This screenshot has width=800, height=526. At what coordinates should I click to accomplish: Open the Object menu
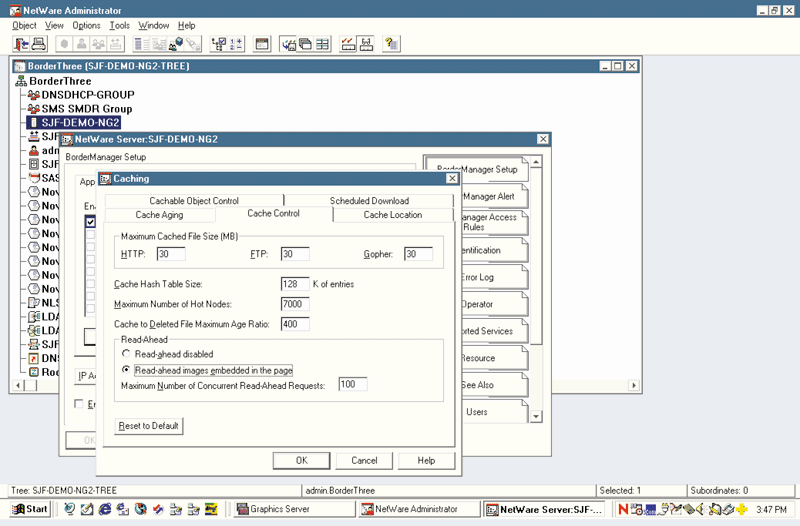[x=24, y=26]
